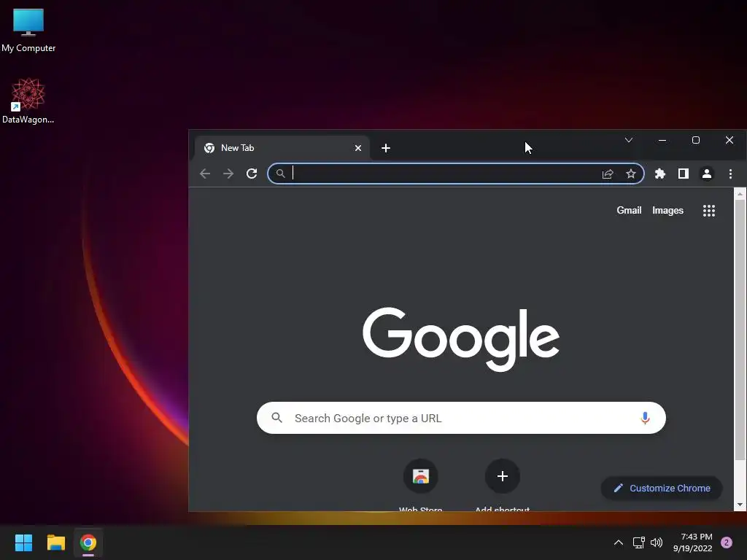Open the Extensions puzzle piece icon
This screenshot has width=747, height=560.
(x=659, y=174)
